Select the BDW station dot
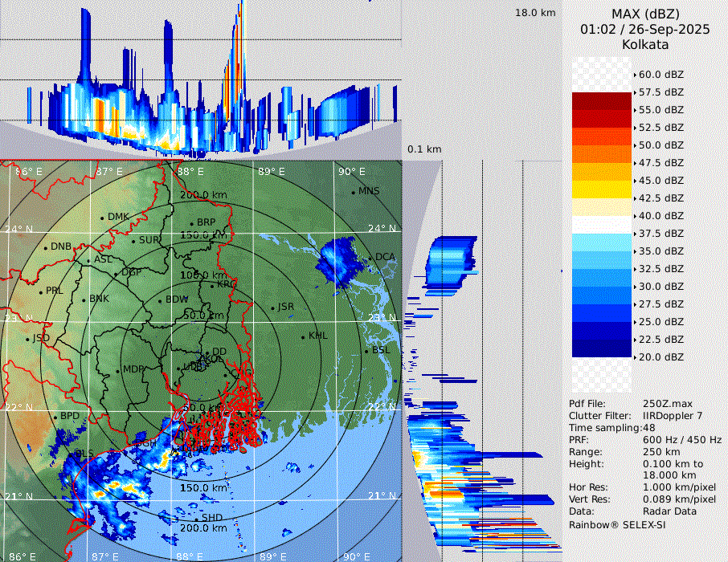Image resolution: width=728 pixels, height=562 pixels. tap(159, 300)
